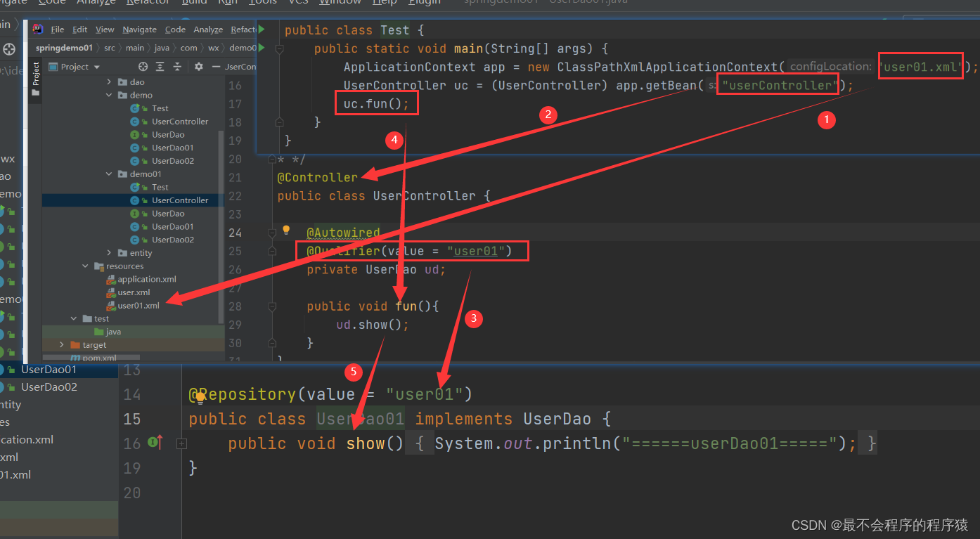This screenshot has width=980, height=539.
Task: Collapse the test folder
Action: pyautogui.click(x=74, y=319)
